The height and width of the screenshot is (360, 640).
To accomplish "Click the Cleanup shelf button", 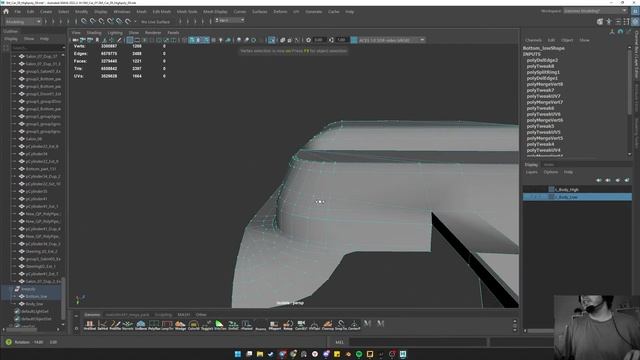I will pyautogui.click(x=327, y=325).
